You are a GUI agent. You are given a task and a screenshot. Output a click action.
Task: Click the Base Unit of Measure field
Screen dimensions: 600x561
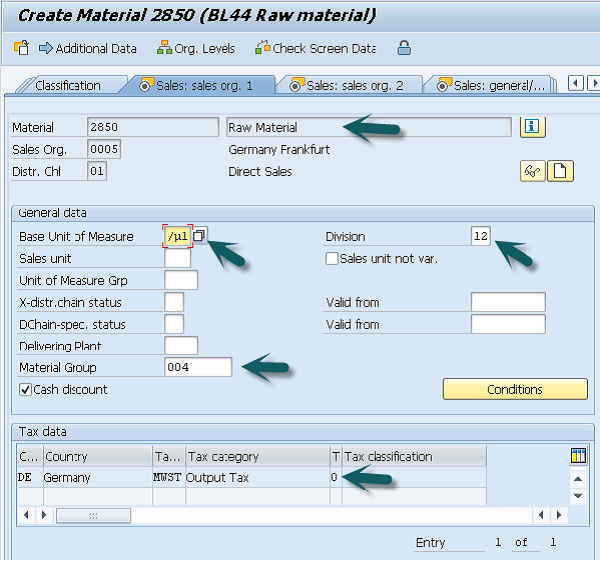pyautogui.click(x=178, y=236)
